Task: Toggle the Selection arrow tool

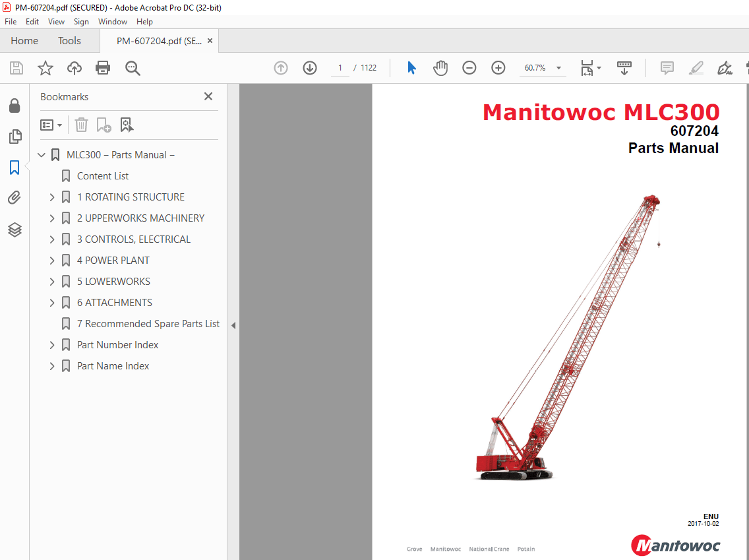Action: click(411, 67)
